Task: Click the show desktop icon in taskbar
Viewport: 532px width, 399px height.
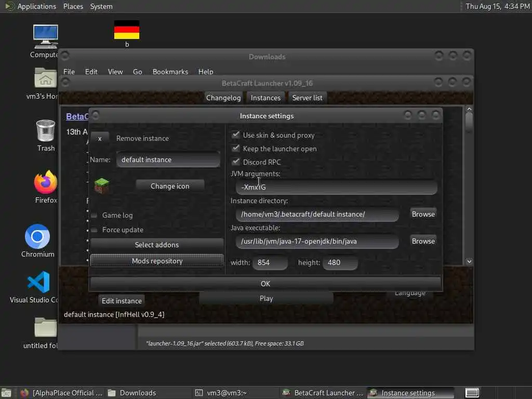Action: (x=6, y=393)
